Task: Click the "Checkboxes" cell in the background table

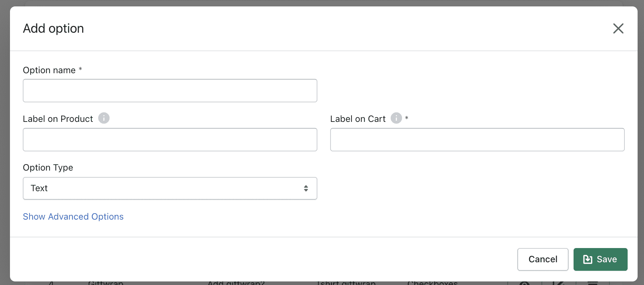Action: pos(433,283)
